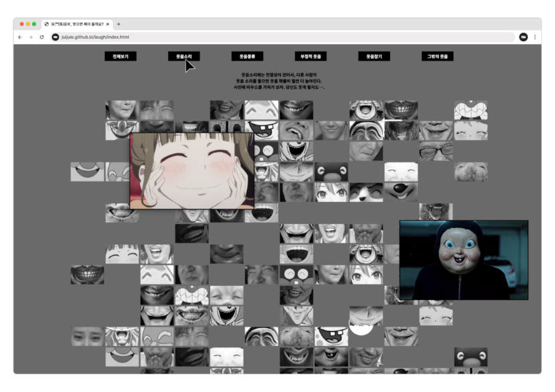The width and height of the screenshot is (555, 392).
Task: Click the site info icon in address bar
Action: 55,37
